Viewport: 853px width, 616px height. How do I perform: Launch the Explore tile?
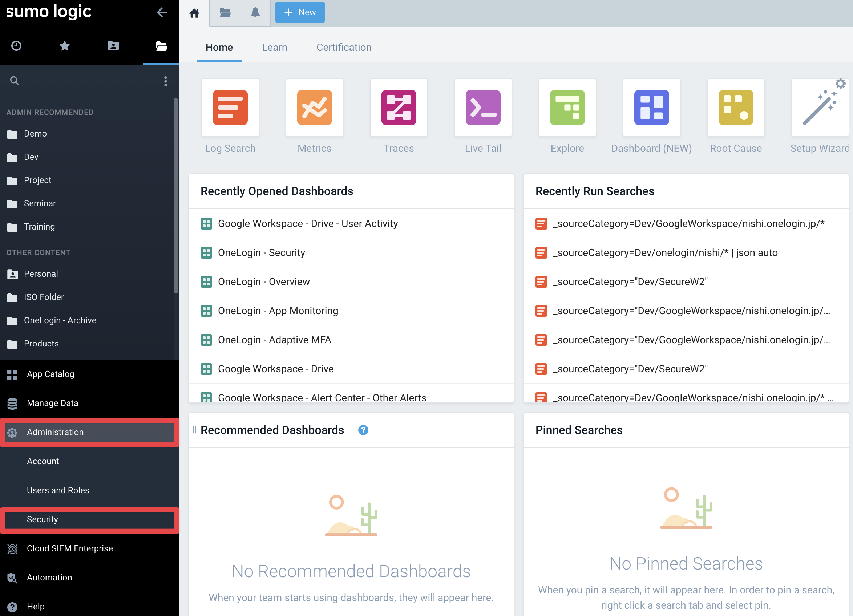click(x=567, y=108)
